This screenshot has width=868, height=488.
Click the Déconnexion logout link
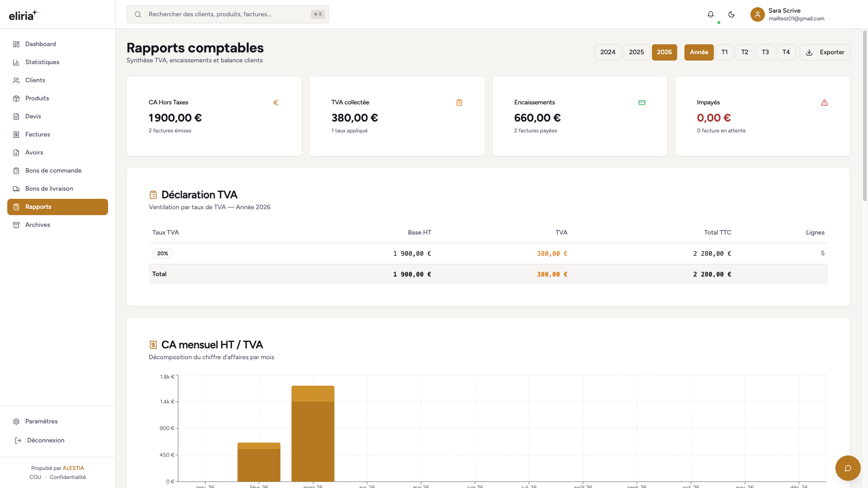point(45,441)
